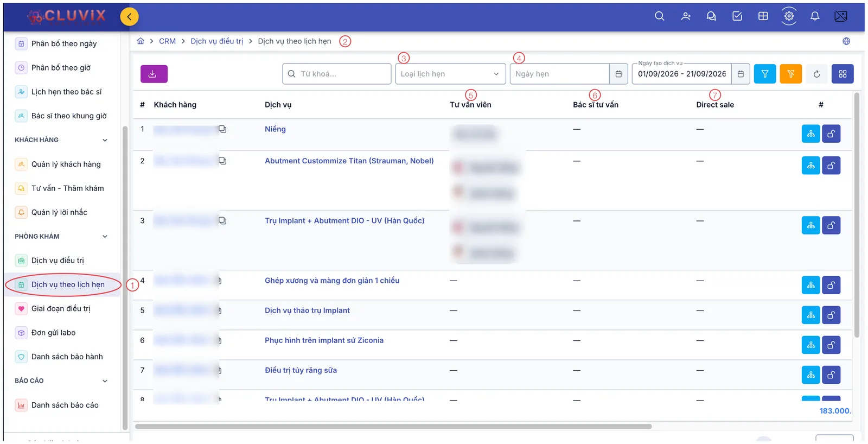Click the table's vertical scrollbar
The height and width of the screenshot is (444, 868).
(857, 214)
